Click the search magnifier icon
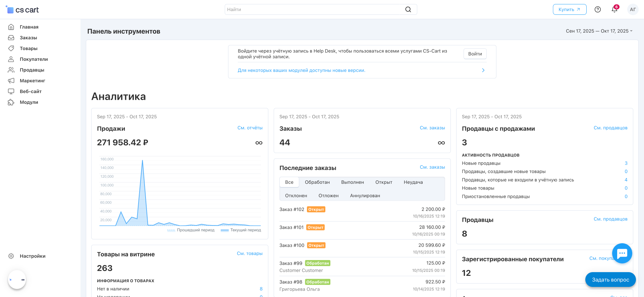The image size is (644, 297). click(x=408, y=9)
